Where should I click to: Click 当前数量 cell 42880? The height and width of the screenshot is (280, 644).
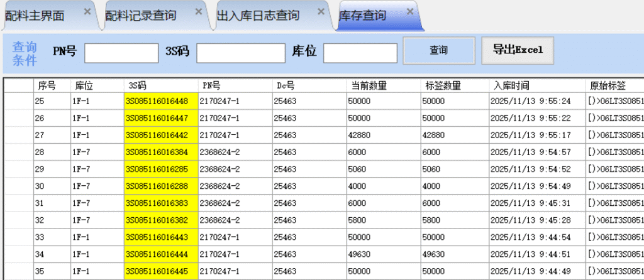coord(384,135)
